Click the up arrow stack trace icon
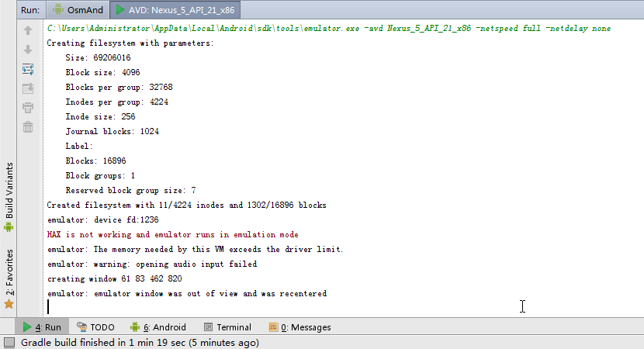Image resolution: width=644 pixels, height=349 pixels. point(28,30)
